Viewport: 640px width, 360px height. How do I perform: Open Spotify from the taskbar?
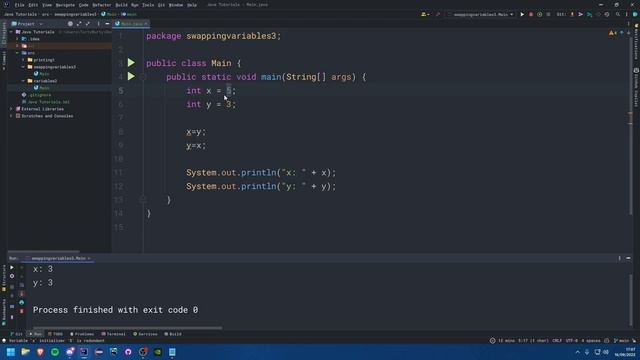(x=55, y=352)
